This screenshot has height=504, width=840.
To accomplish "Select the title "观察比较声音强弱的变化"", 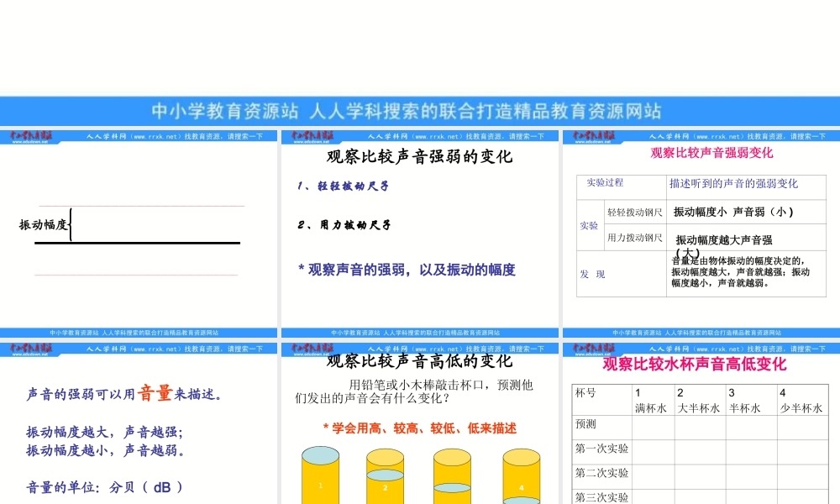I will click(419, 156).
